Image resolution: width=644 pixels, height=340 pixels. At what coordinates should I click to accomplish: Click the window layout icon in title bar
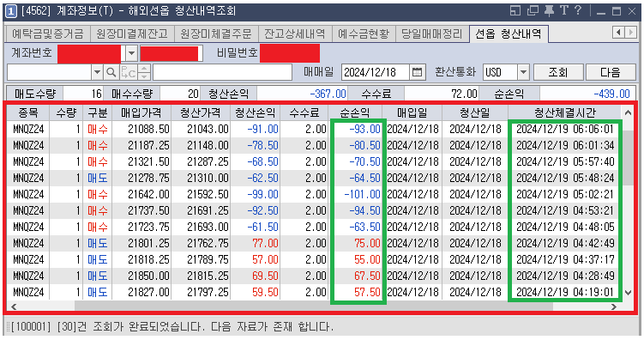coord(515,10)
